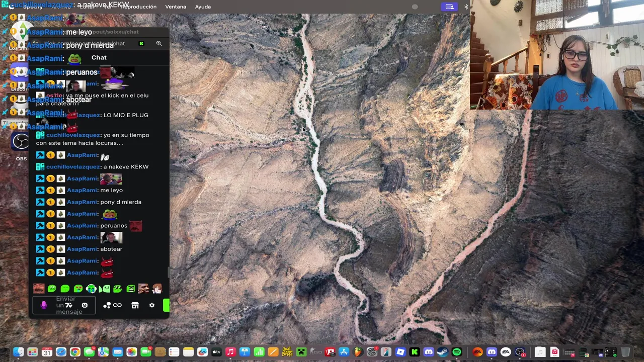Click the microphone icon in the message box
This screenshot has height=362, width=644.
tap(44, 305)
